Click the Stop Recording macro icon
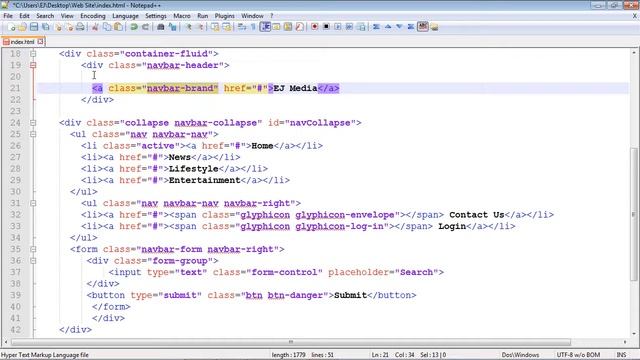Viewport: 640px width, 360px height. [x=326, y=27]
